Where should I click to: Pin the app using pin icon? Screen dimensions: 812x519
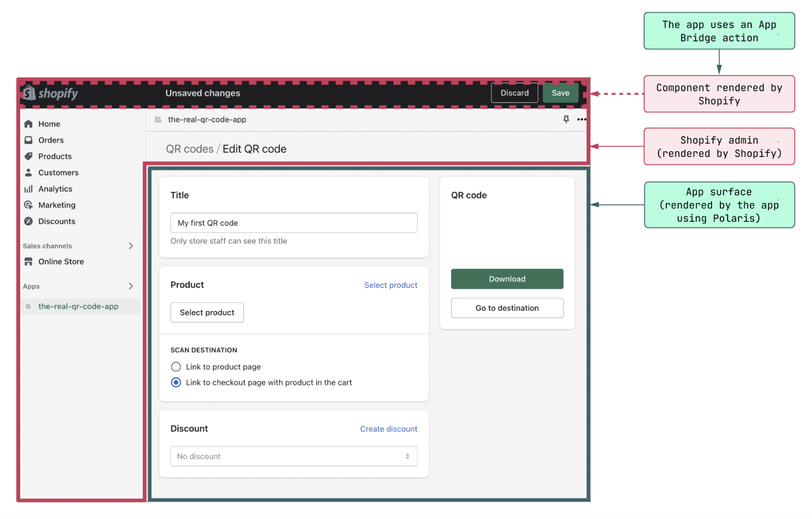[x=566, y=119]
